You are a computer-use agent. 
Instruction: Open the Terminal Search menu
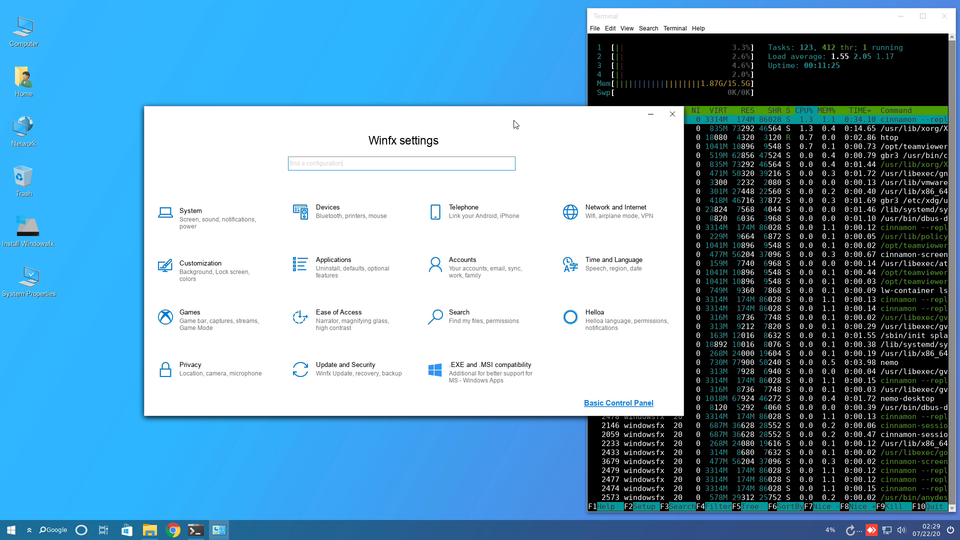coord(648,29)
